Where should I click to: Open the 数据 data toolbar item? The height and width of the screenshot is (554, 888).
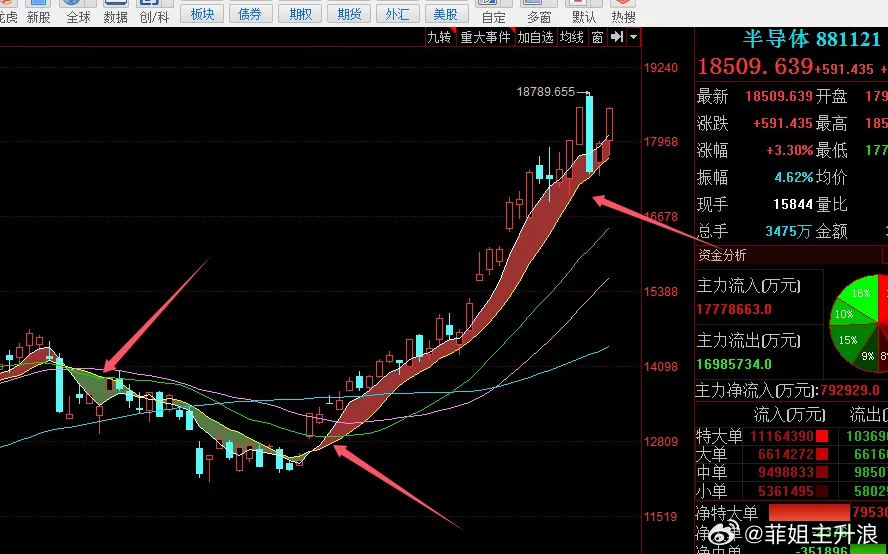[116, 11]
